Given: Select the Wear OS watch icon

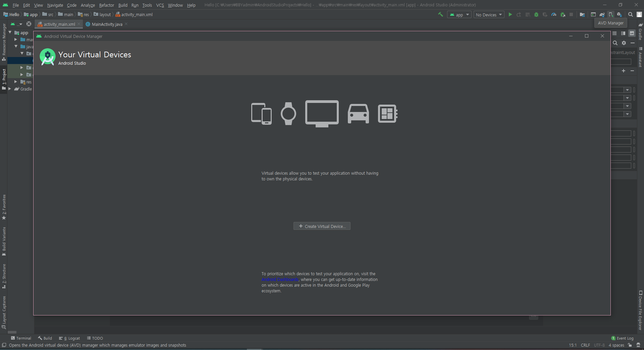Looking at the screenshot, I should click(x=288, y=114).
